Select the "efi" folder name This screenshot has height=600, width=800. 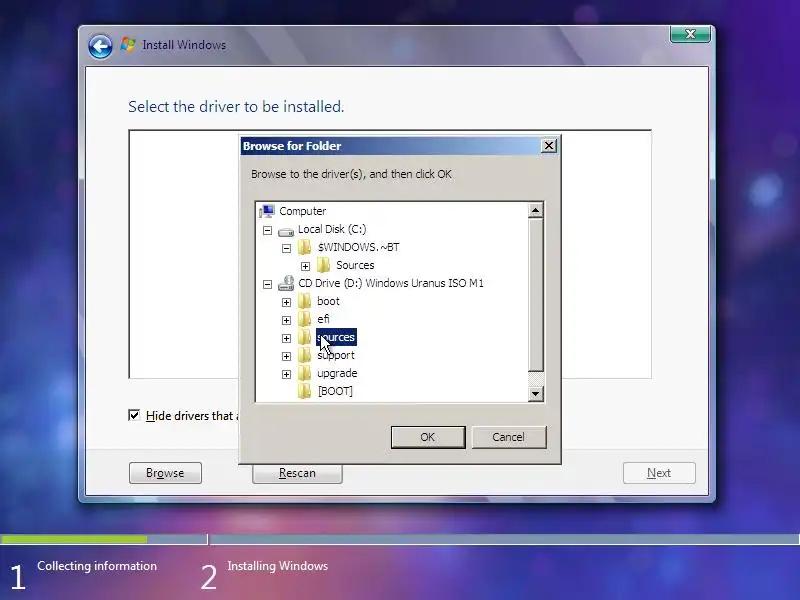[x=323, y=319]
